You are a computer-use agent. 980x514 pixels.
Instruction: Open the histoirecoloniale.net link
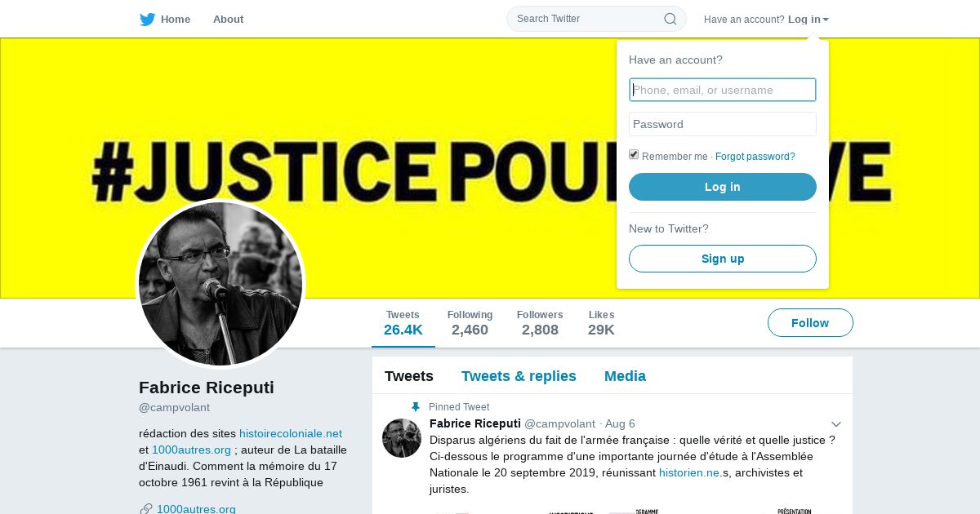pos(291,434)
